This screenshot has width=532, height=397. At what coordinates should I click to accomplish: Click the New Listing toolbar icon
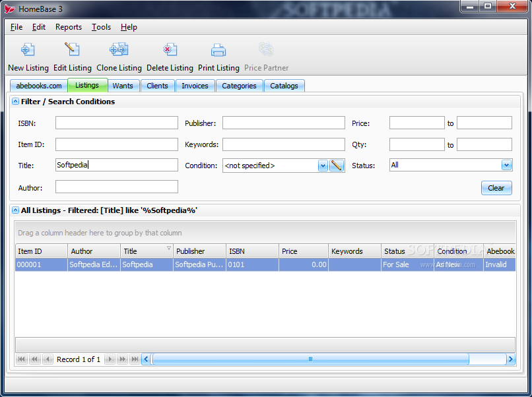[x=28, y=49]
